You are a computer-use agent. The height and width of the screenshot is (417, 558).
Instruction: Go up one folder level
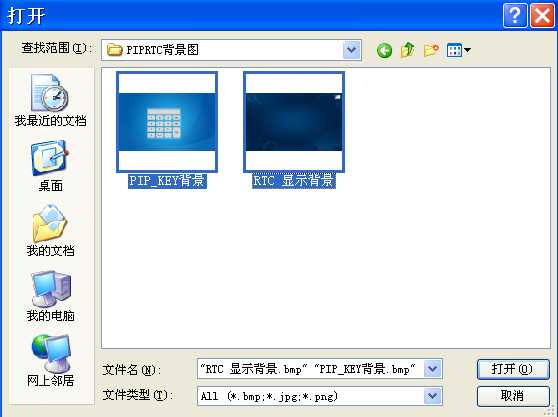[407, 50]
